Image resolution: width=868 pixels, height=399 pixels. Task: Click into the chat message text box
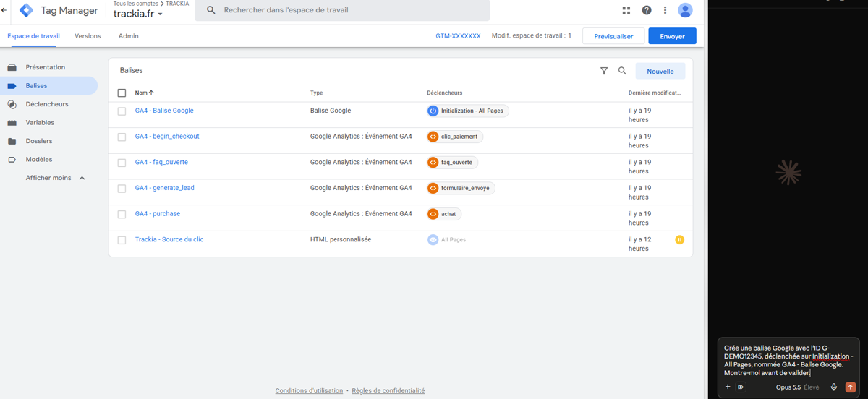tap(788, 360)
